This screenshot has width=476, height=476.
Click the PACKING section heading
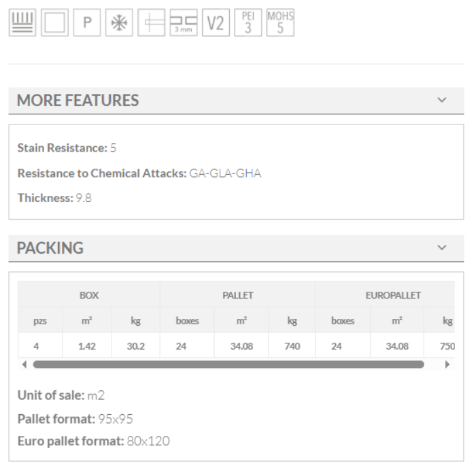click(50, 248)
